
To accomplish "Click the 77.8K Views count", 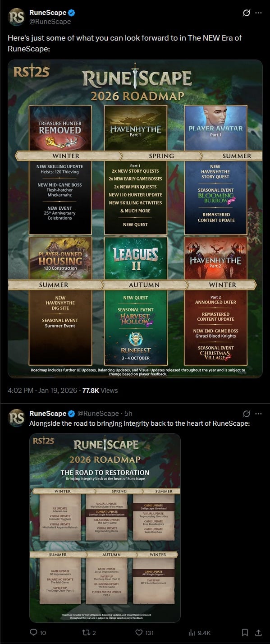I will tap(100, 391).
